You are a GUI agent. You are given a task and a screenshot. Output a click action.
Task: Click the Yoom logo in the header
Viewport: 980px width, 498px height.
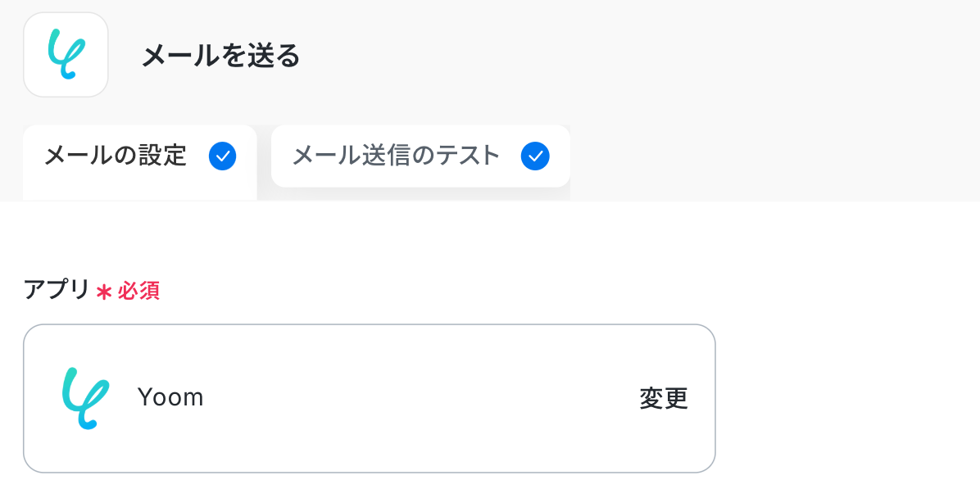[66, 55]
